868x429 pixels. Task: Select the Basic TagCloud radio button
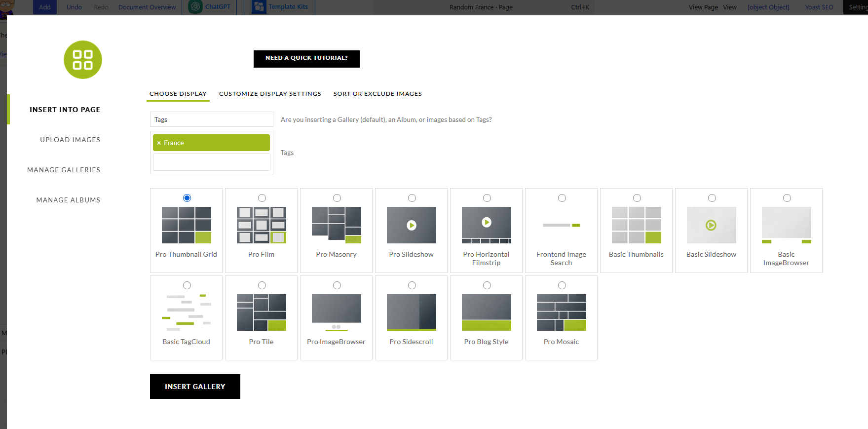click(187, 285)
